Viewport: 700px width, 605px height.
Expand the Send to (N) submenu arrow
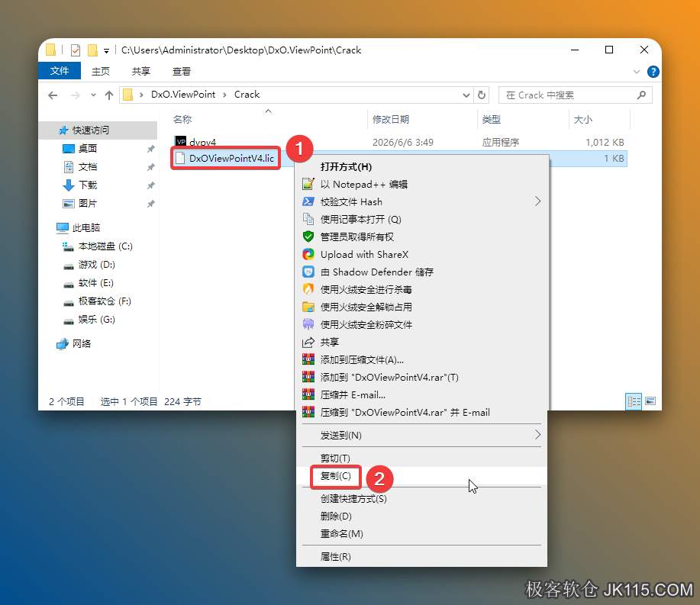(x=537, y=435)
